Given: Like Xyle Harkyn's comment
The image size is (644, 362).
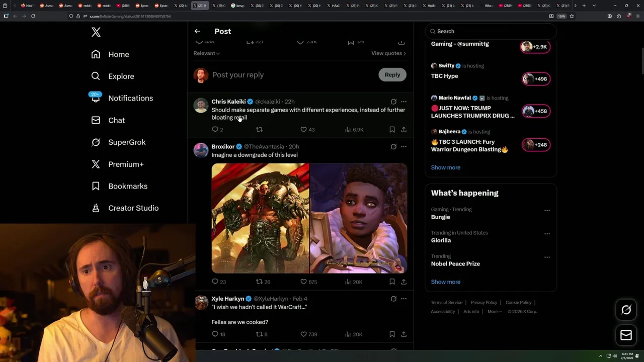Looking at the screenshot, I should click(x=309, y=334).
